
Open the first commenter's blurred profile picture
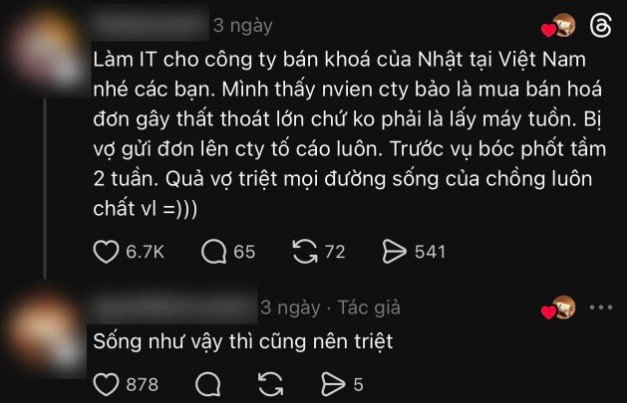click(x=46, y=50)
